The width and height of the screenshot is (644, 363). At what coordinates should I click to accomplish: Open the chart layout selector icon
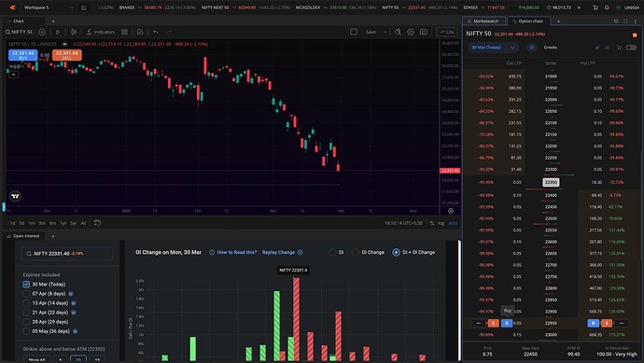(x=353, y=32)
